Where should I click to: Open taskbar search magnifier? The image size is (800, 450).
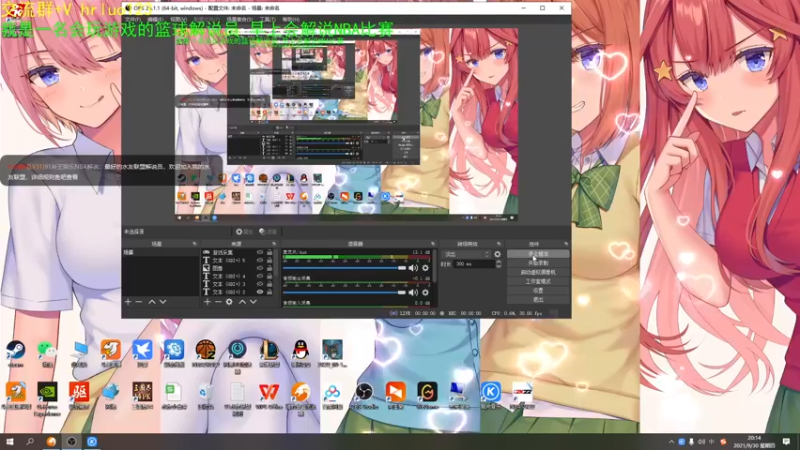pyautogui.click(x=30, y=441)
